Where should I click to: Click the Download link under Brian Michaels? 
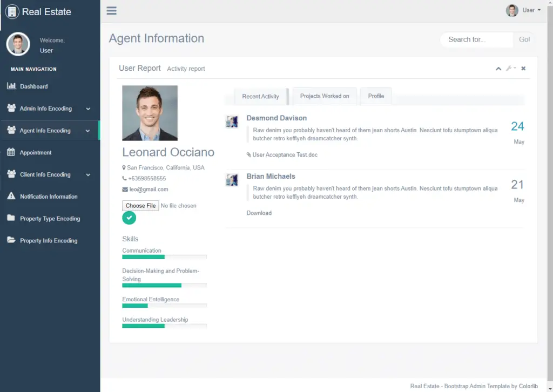259,213
